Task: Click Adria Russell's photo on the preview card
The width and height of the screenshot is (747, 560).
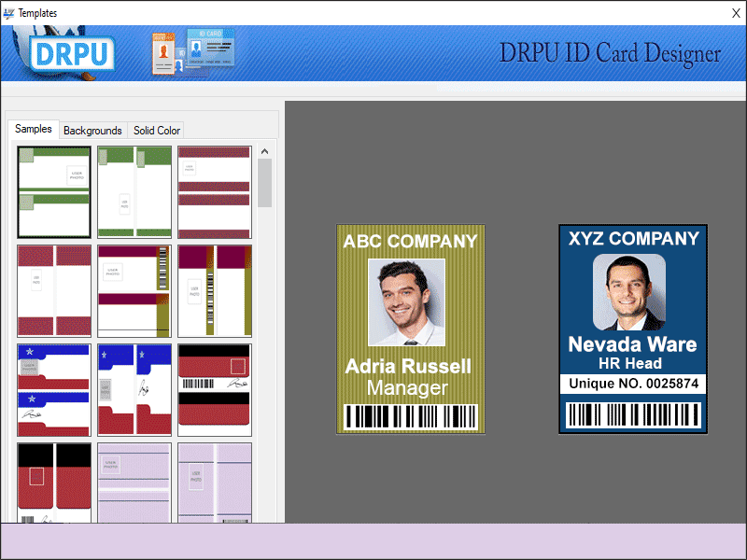Action: tap(409, 299)
